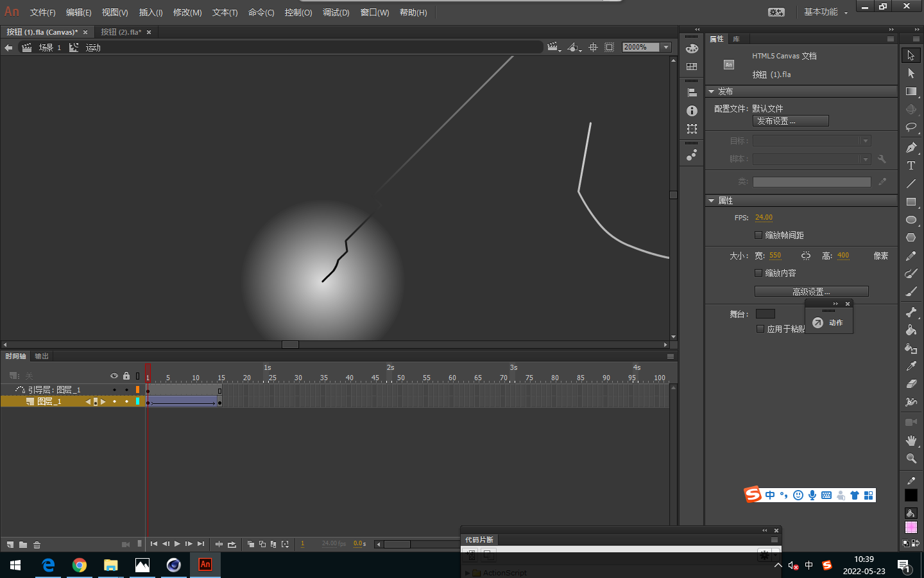Select the Hand tool
Image resolution: width=924 pixels, height=578 pixels.
pos(911,441)
